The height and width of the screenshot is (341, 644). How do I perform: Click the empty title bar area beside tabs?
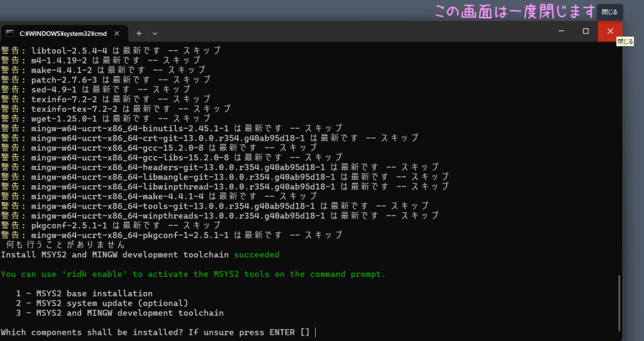pyautogui.click(x=352, y=33)
